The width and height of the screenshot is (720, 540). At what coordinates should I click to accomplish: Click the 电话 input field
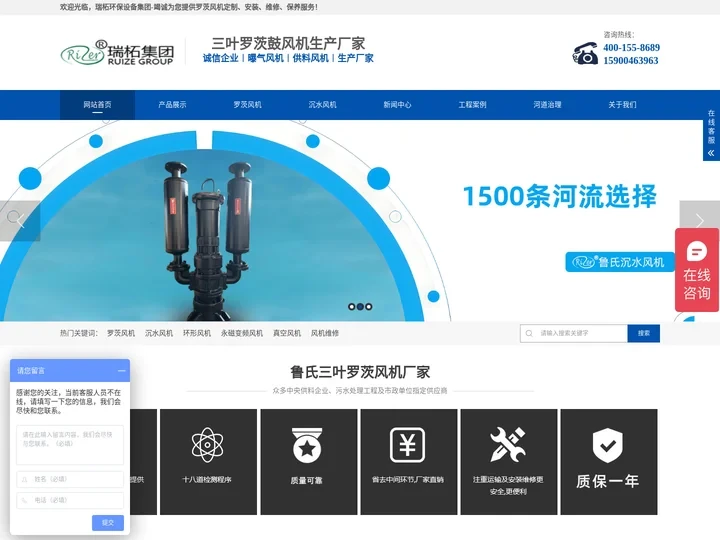tap(70, 501)
